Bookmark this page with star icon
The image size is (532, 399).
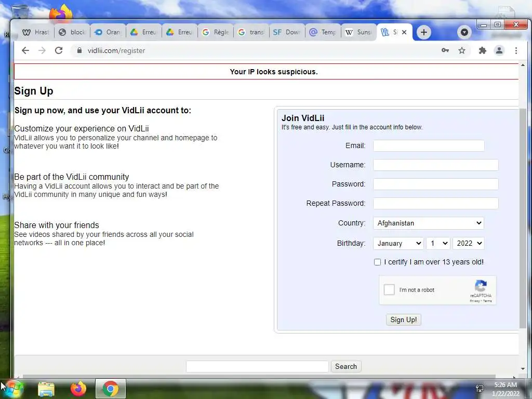click(x=462, y=50)
